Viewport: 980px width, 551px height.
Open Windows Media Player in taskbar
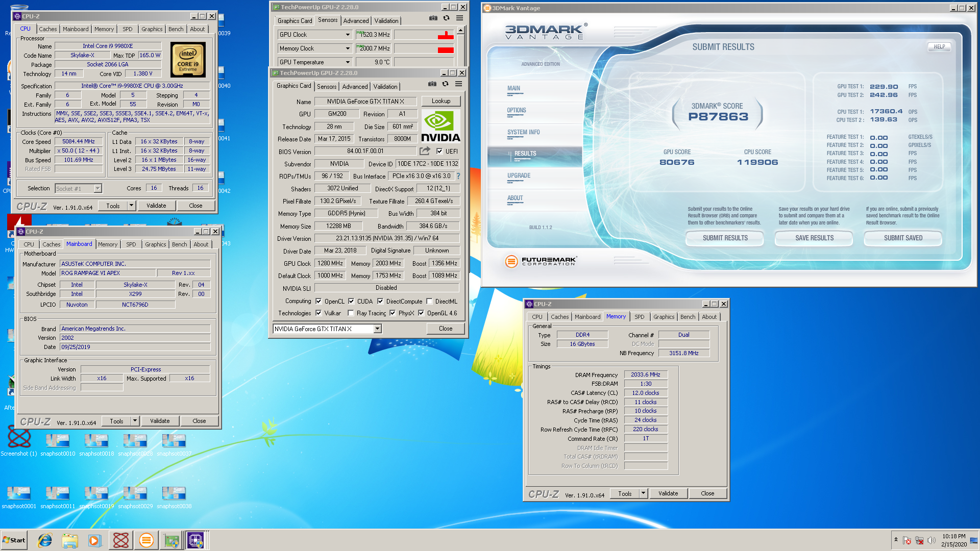coord(95,540)
